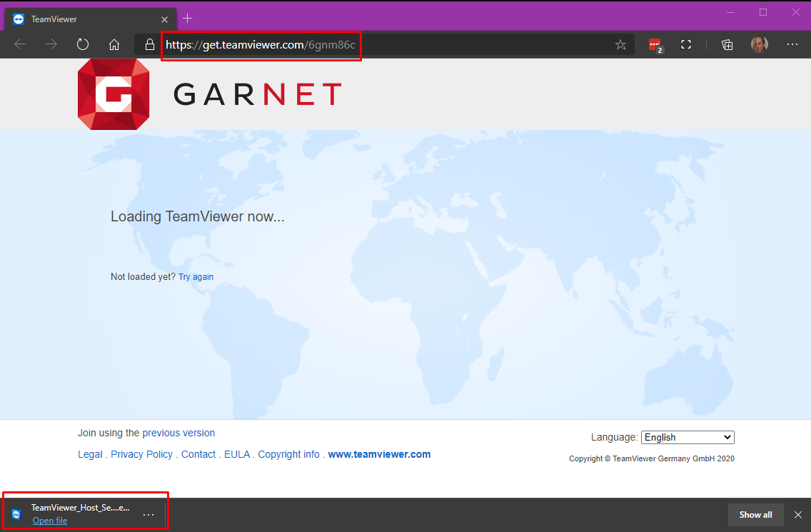Close the downloads bar
Viewport: 811px width, 532px height.
point(798,515)
